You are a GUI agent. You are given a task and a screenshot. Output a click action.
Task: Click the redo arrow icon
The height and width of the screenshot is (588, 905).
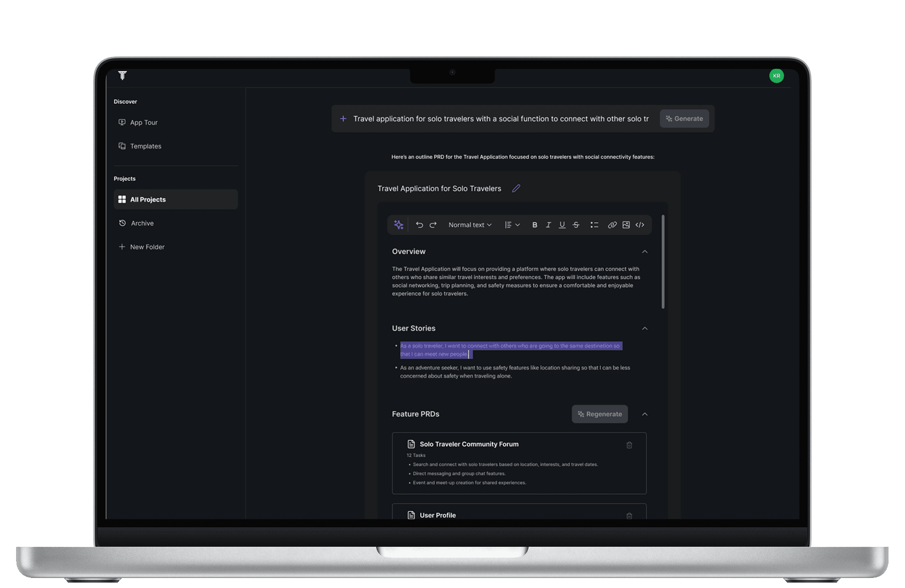tap(433, 225)
